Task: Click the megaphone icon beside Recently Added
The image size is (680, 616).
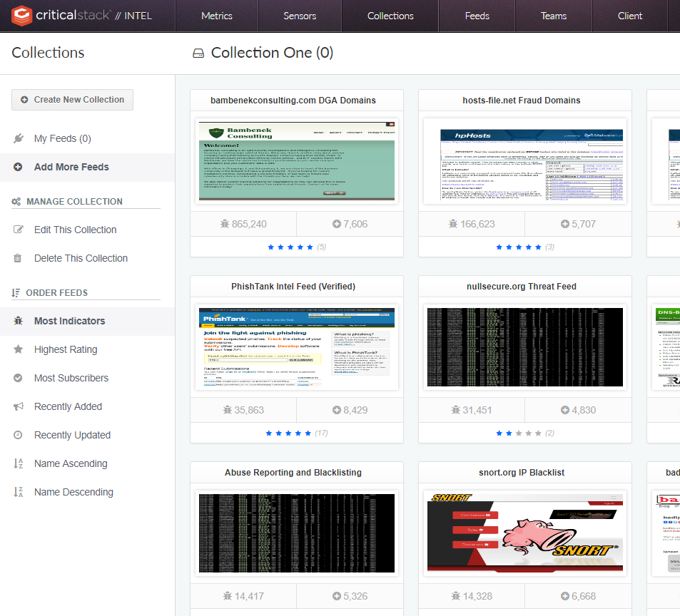Action: [19, 406]
